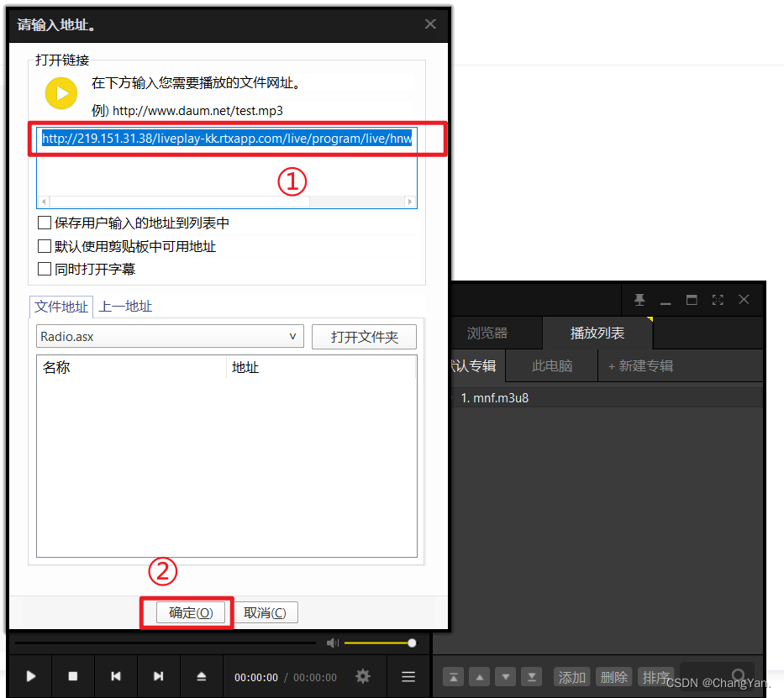The width and height of the screenshot is (784, 698).
Task: Minimize the player window
Action: [x=666, y=302]
